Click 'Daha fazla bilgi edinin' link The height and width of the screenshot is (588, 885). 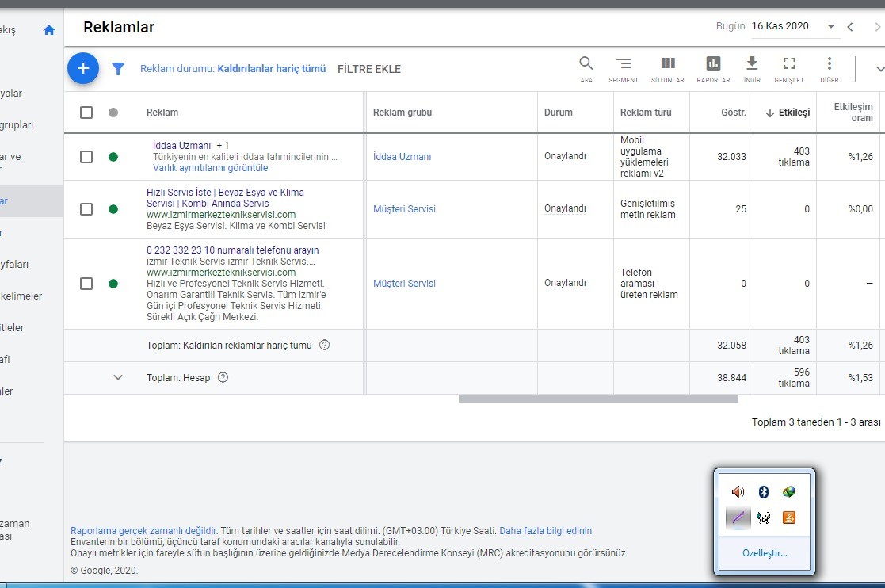click(x=546, y=530)
